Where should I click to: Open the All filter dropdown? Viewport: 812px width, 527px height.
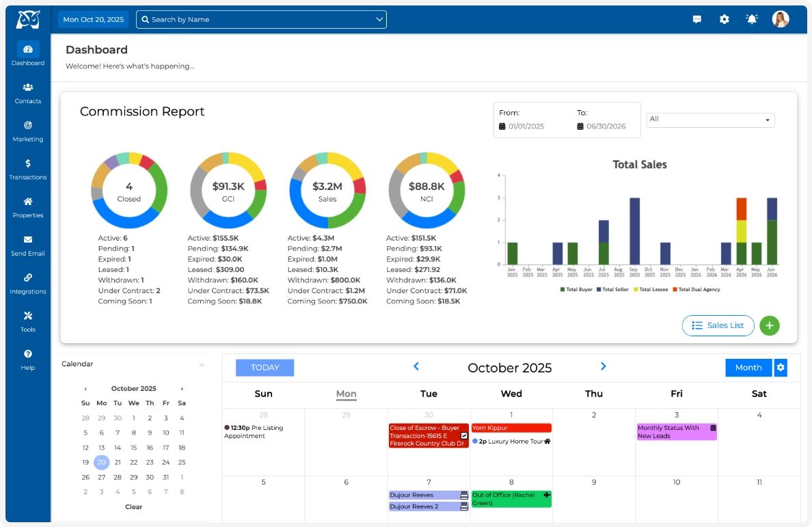pos(709,120)
